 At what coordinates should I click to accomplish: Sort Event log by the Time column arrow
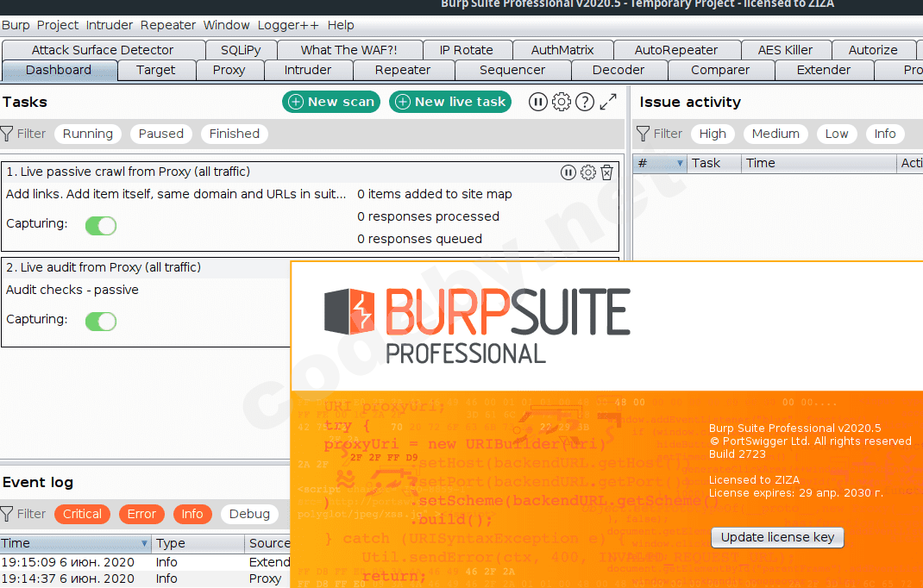(x=144, y=544)
